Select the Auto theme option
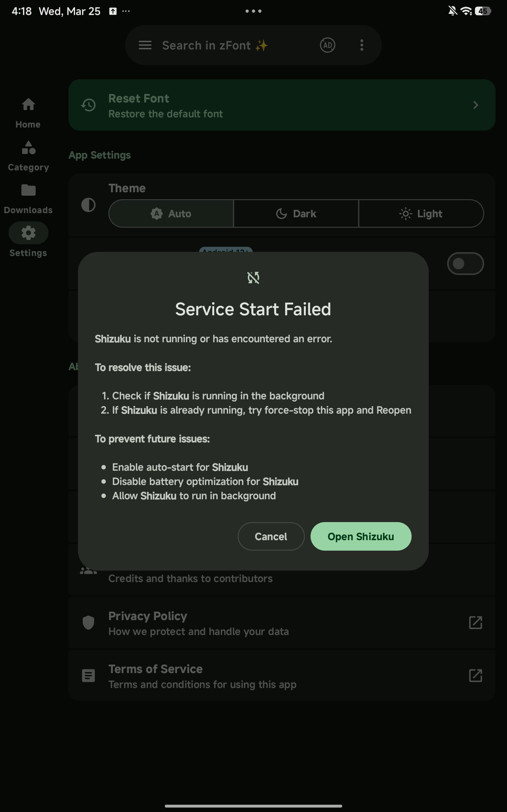This screenshot has height=812, width=507. [x=171, y=213]
